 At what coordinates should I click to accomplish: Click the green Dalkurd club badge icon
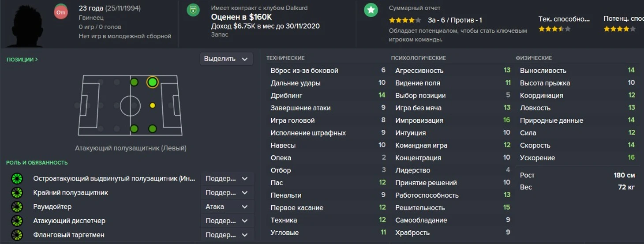pos(193,10)
